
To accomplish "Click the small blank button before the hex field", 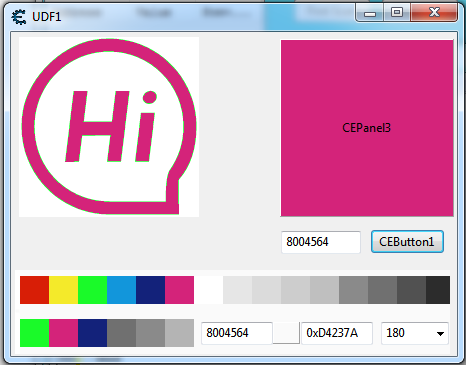I will point(286,333).
